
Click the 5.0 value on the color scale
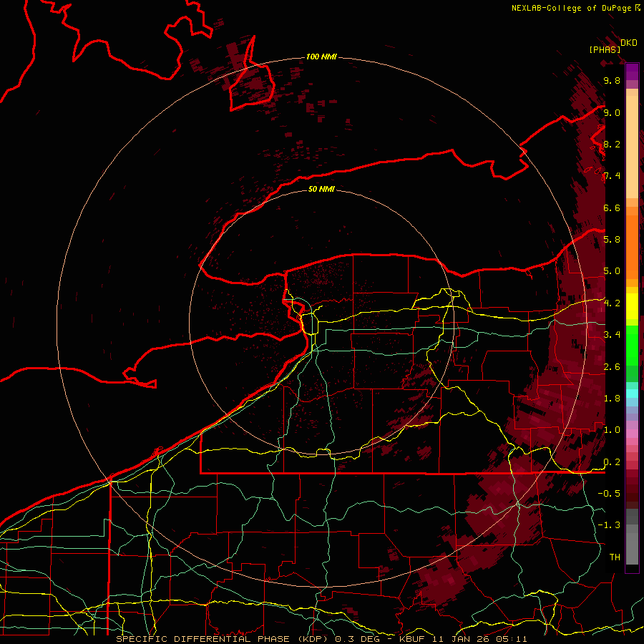612,271
